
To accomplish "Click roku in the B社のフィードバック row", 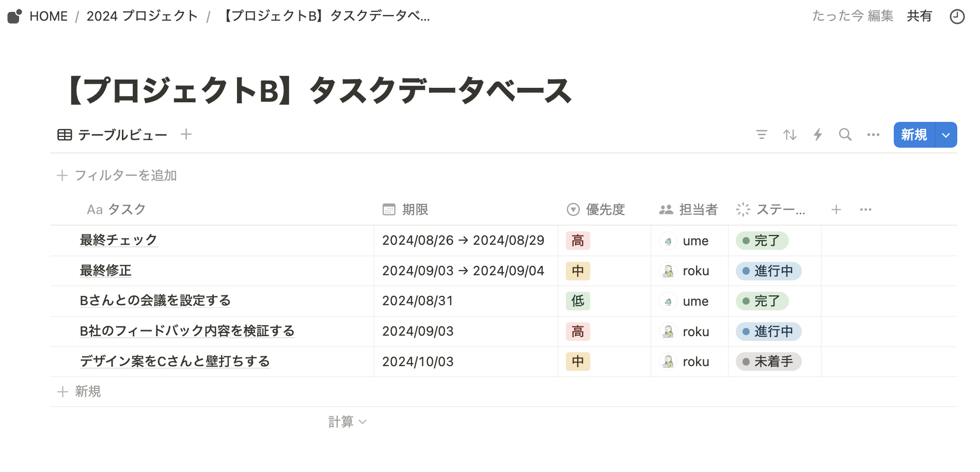I will click(x=696, y=332).
